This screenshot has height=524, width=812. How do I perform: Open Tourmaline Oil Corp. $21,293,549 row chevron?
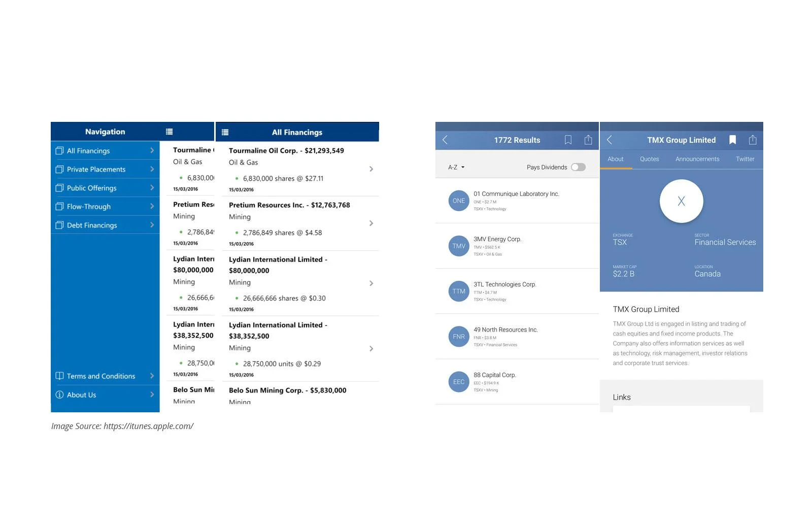point(371,169)
